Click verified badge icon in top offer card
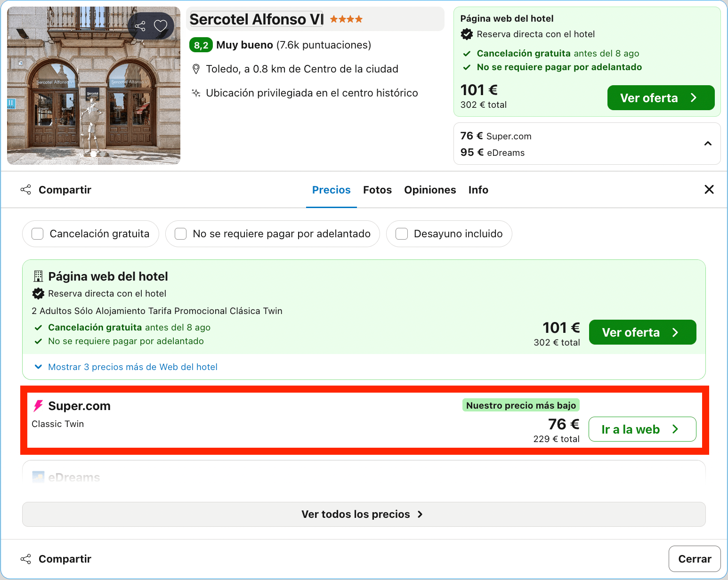 point(467,34)
